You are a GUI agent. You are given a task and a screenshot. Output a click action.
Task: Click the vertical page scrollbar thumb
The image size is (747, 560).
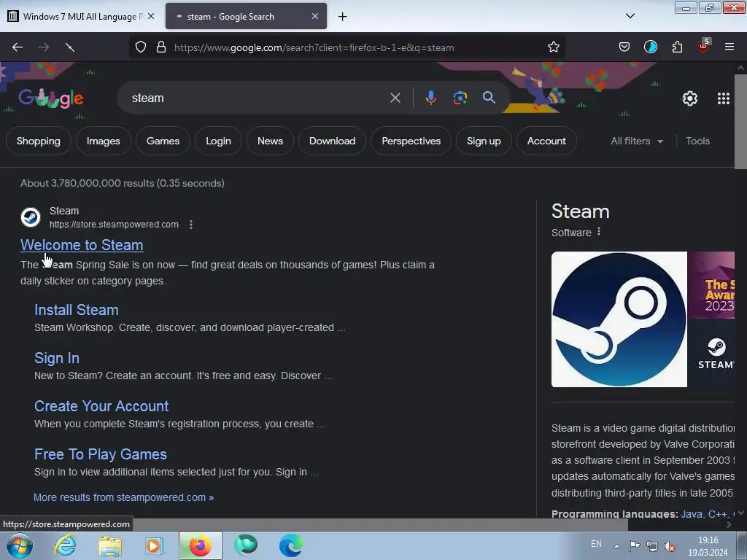pyautogui.click(x=740, y=121)
